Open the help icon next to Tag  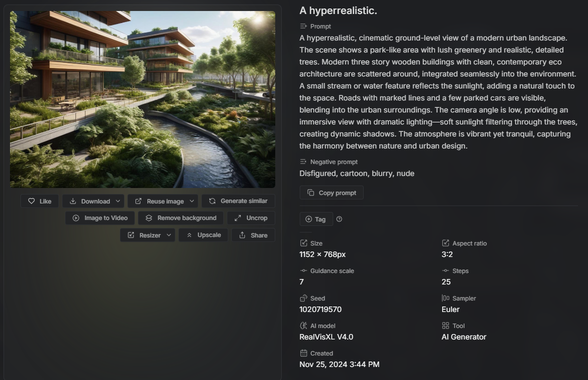point(339,219)
